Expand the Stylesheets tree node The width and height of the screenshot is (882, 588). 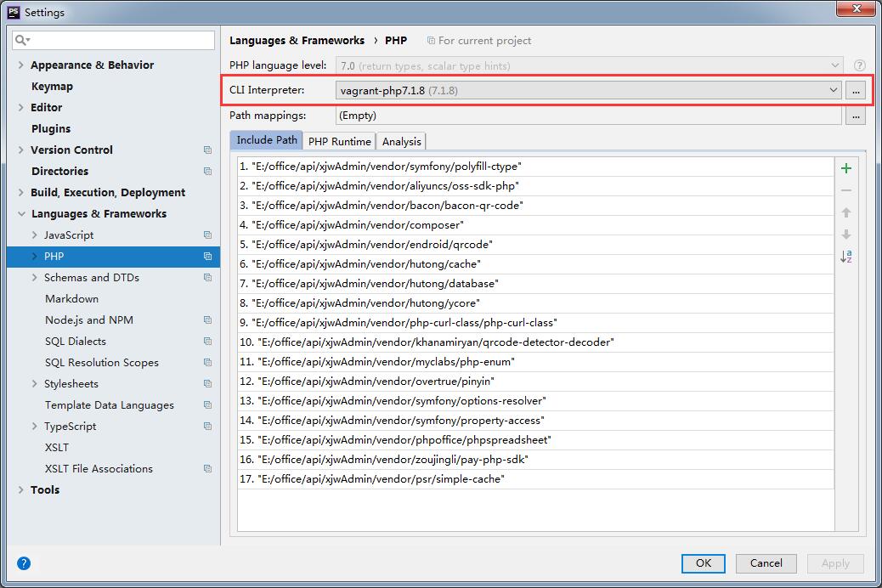[34, 384]
